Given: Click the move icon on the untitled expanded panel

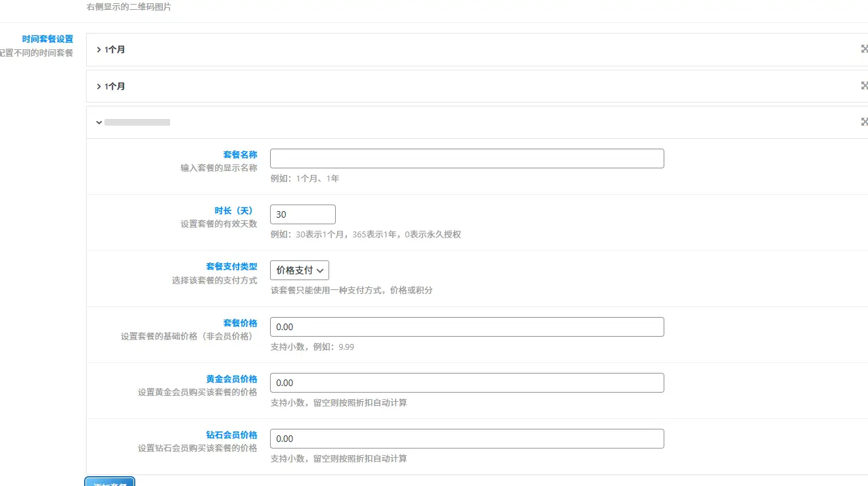Looking at the screenshot, I should point(864,122).
